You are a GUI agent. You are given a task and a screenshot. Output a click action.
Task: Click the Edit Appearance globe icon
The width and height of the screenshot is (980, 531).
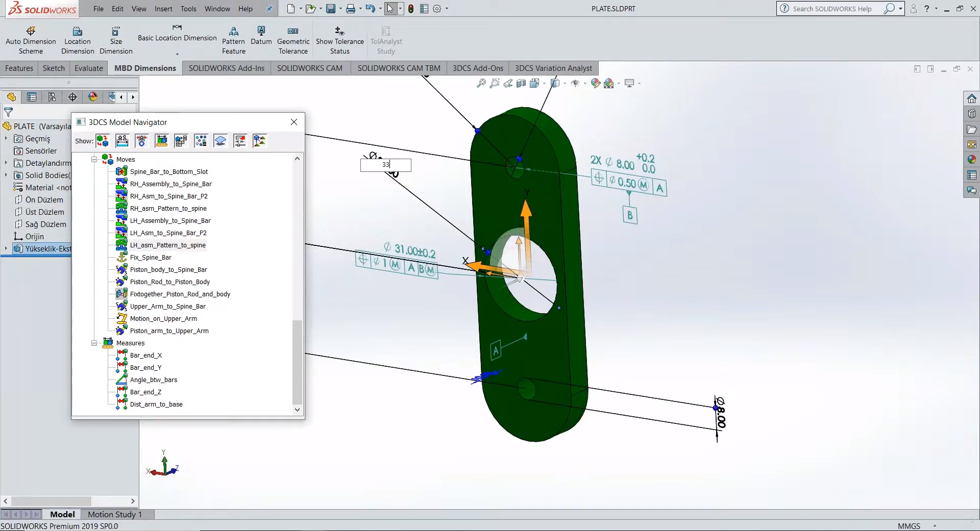[595, 83]
